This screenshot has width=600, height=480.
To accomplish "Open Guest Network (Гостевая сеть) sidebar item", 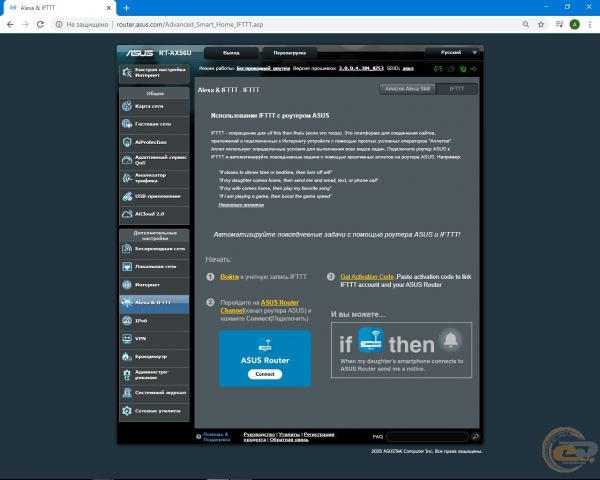I will coord(154,124).
